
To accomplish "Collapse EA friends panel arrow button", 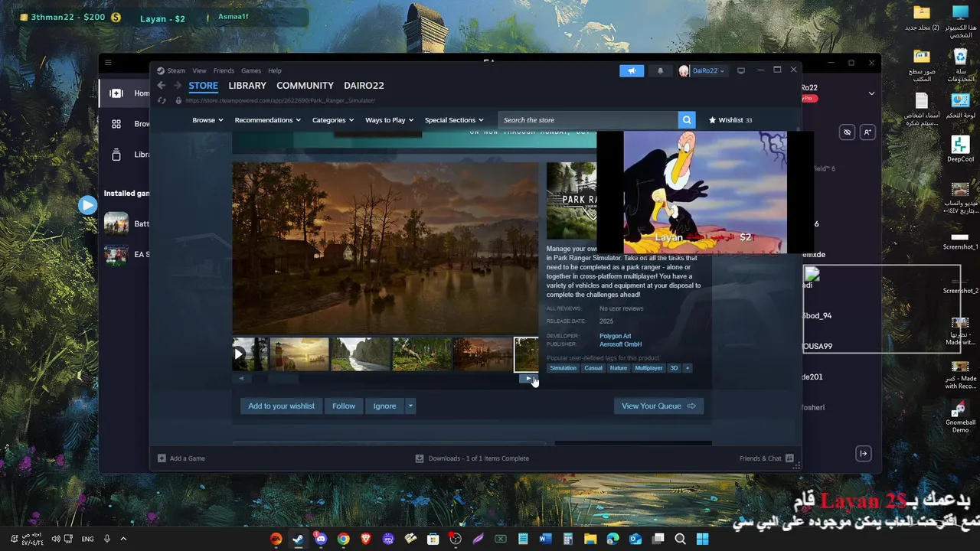I will tap(864, 454).
